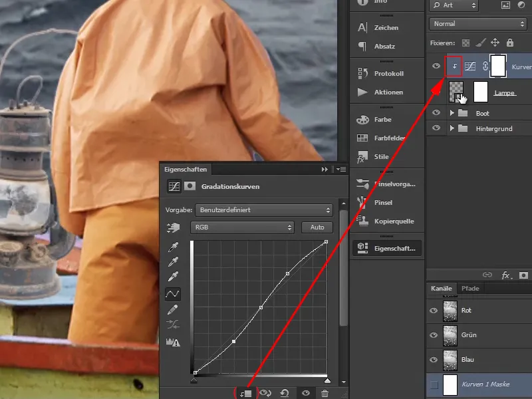Click the histogram warning recalculate icon
Image resolution: width=532 pixels, height=399 pixels.
pos(173,342)
